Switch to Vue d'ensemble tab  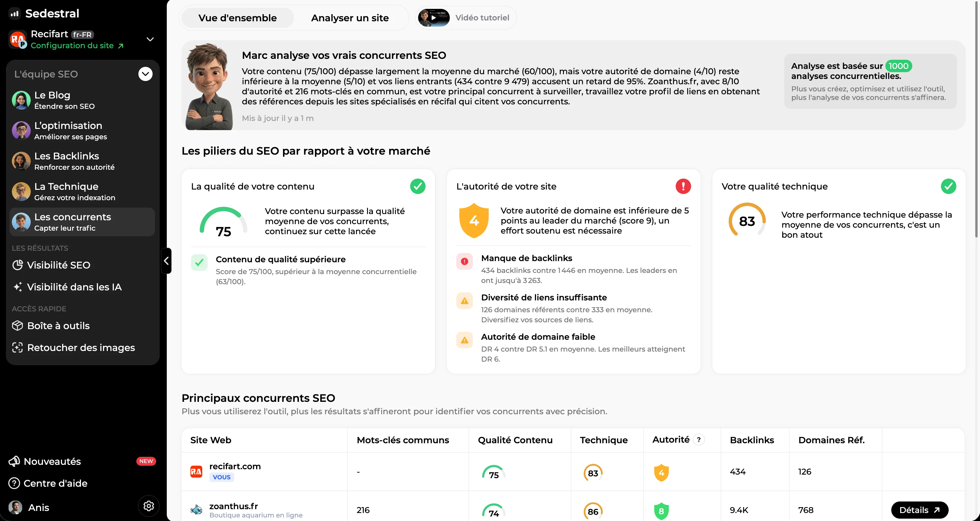237,18
